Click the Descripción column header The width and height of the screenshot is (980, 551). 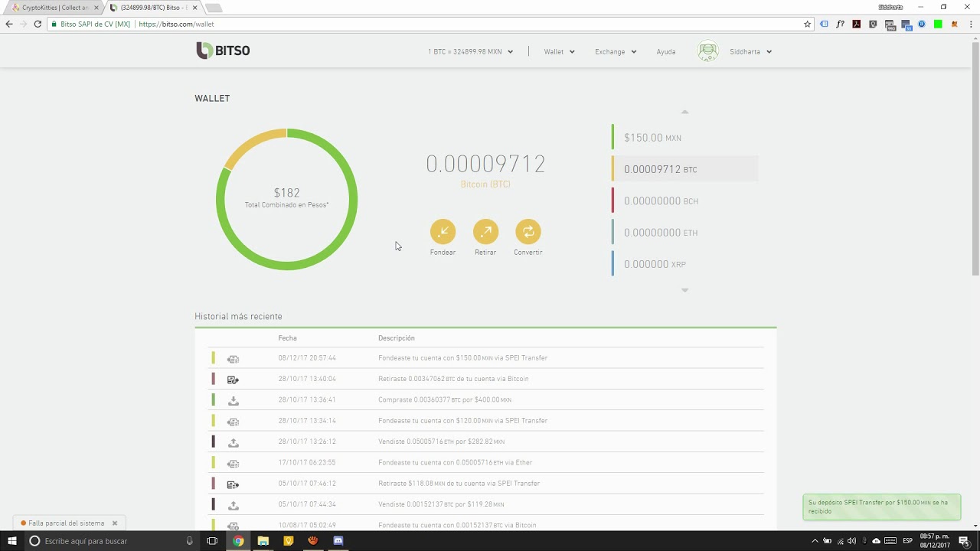point(397,338)
